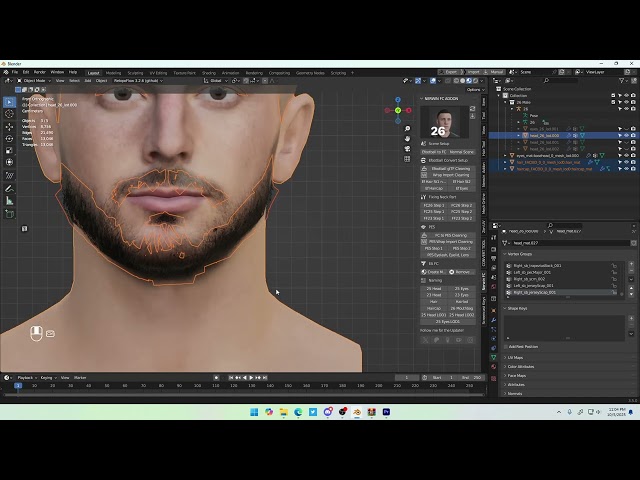640x480 pixels.
Task: Toggle Exclude checkbox of Collection in outliner
Action: [x=613, y=96]
